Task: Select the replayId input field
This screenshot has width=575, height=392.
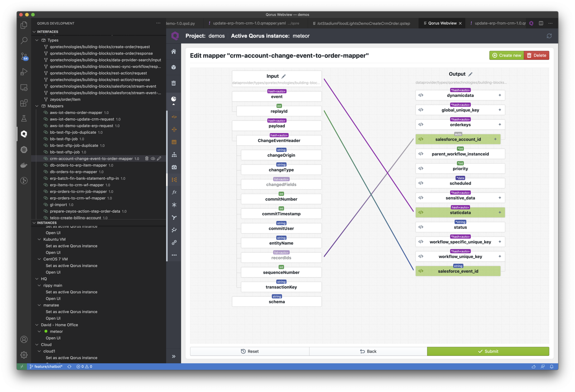Action: (279, 111)
